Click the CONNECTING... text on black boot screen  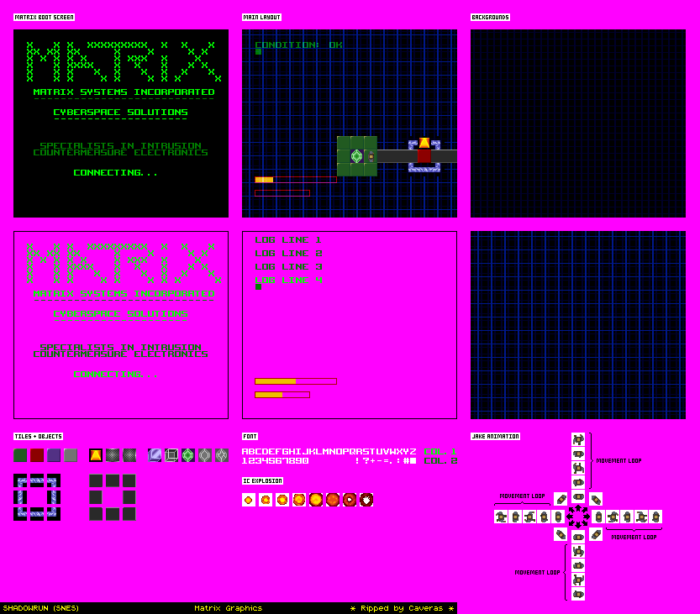115,173
